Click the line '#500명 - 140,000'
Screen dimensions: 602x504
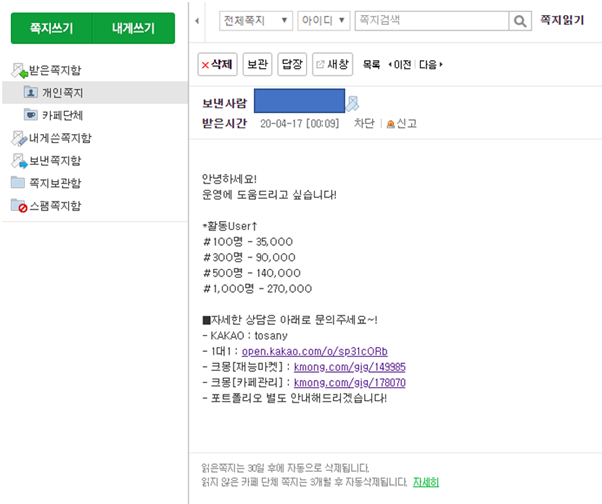[251, 273]
